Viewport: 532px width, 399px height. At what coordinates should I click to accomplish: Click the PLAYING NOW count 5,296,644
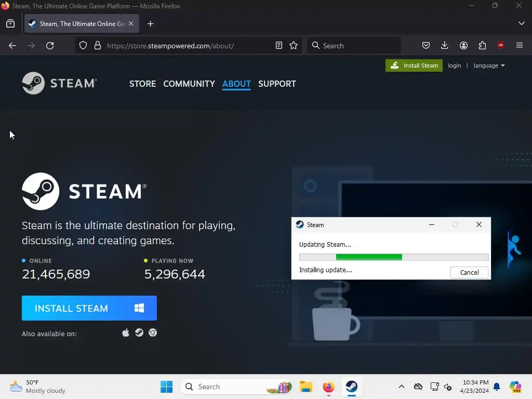click(x=175, y=274)
